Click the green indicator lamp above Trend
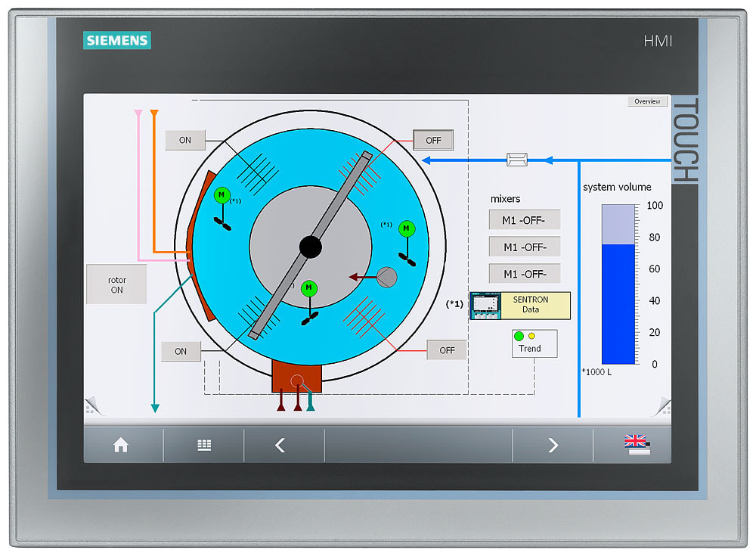This screenshot has width=756, height=556. click(x=519, y=334)
